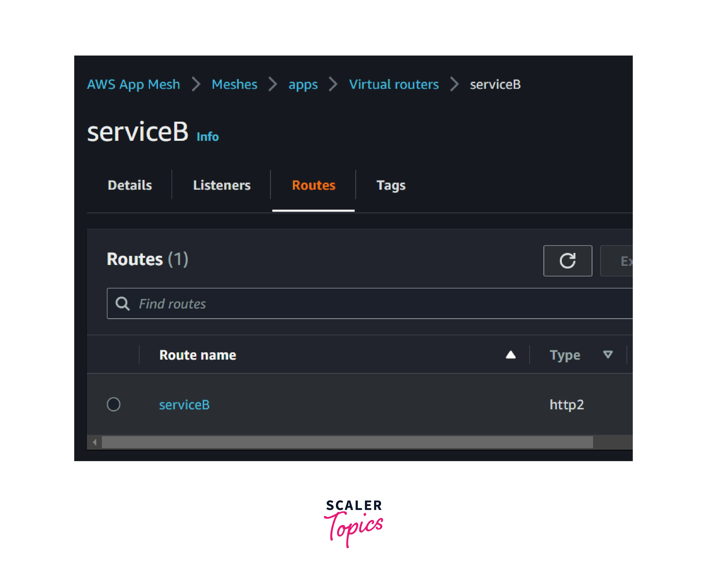Viewport: 707px width, 588px height.
Task: Go to the Virtual routers breadcrumb
Action: (394, 84)
